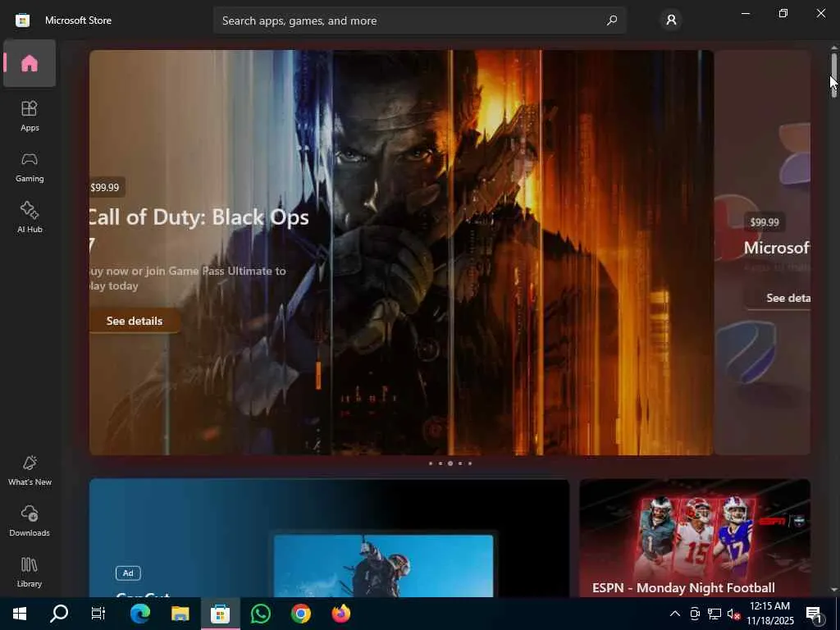Open the notification center icon

(815, 614)
